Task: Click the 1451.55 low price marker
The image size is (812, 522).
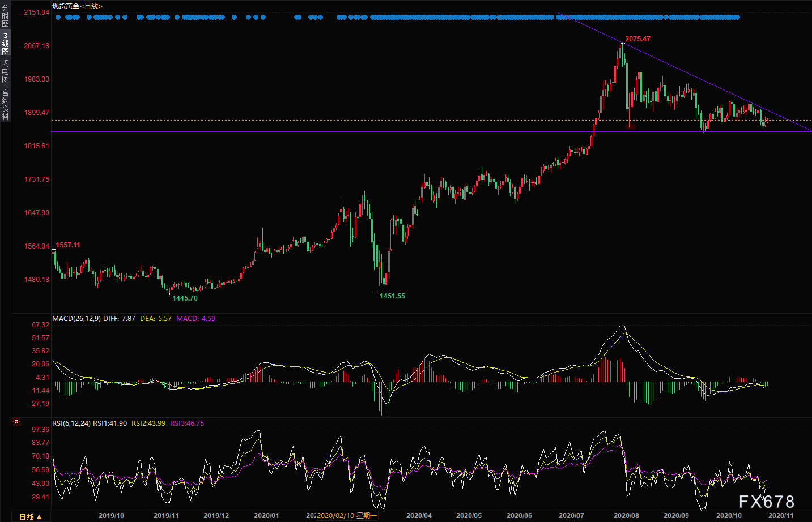Action: [x=392, y=296]
